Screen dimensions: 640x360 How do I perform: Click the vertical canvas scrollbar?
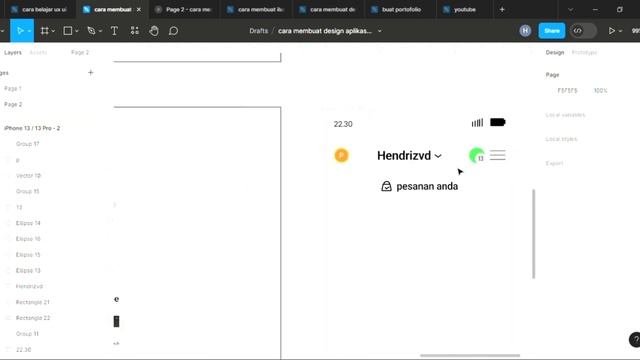click(533, 234)
